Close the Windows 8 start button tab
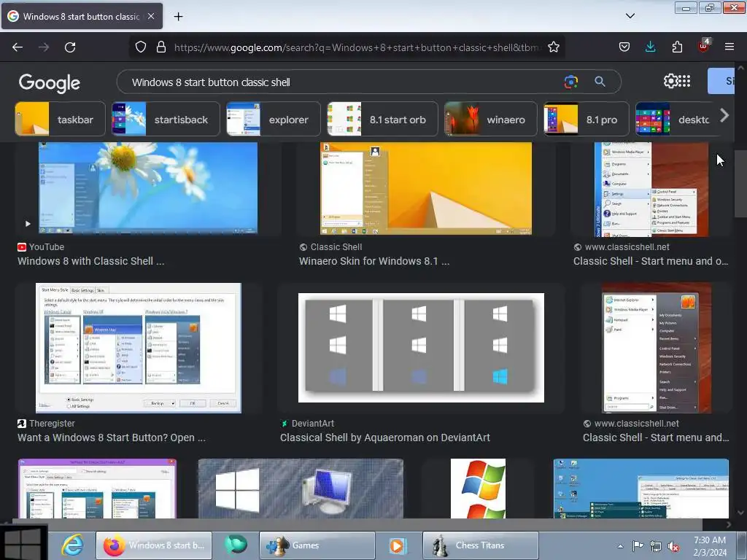Viewport: 747px width, 560px height. (150, 16)
